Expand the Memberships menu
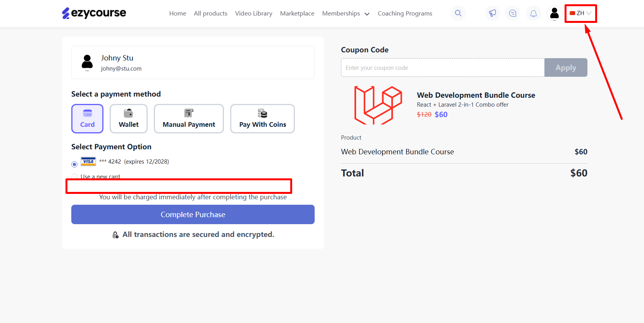The height and width of the screenshot is (323, 644). [x=346, y=14]
